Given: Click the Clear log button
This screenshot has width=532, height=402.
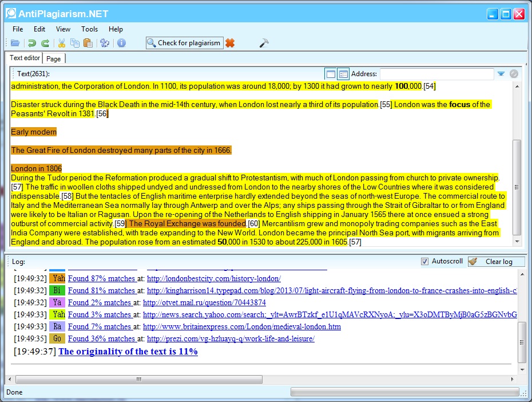Looking at the screenshot, I should click(x=497, y=262).
